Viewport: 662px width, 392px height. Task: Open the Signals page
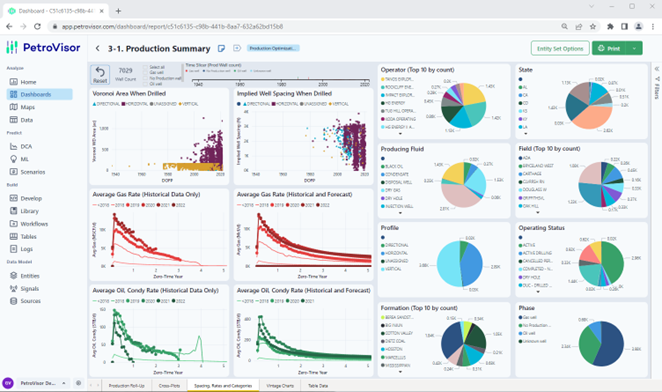[x=29, y=289]
